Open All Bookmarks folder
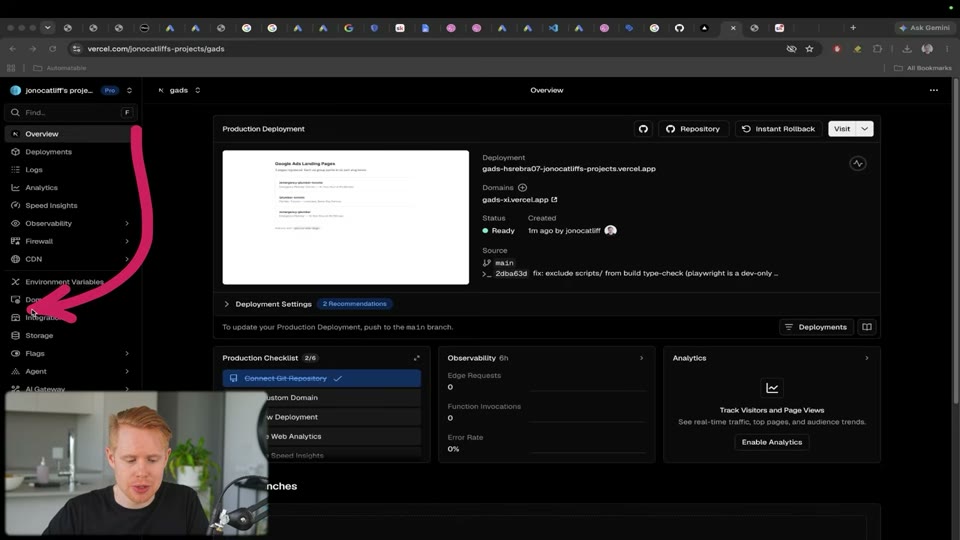Image resolution: width=960 pixels, height=540 pixels. click(x=923, y=68)
